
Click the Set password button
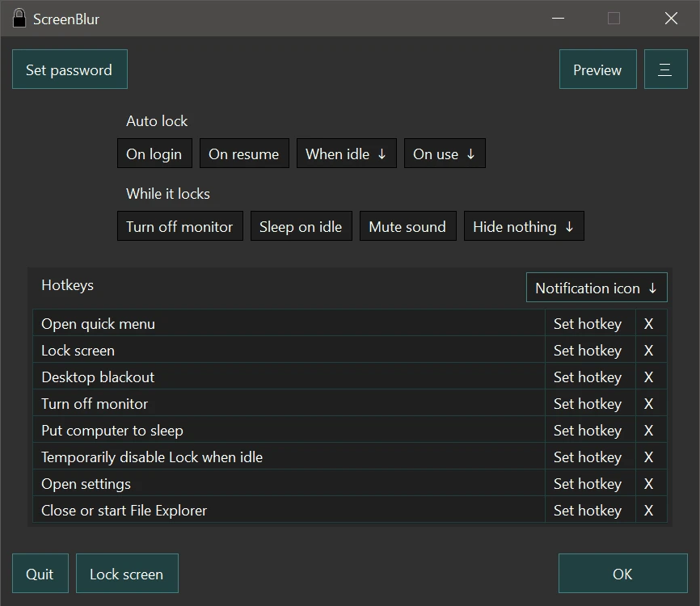(70, 69)
